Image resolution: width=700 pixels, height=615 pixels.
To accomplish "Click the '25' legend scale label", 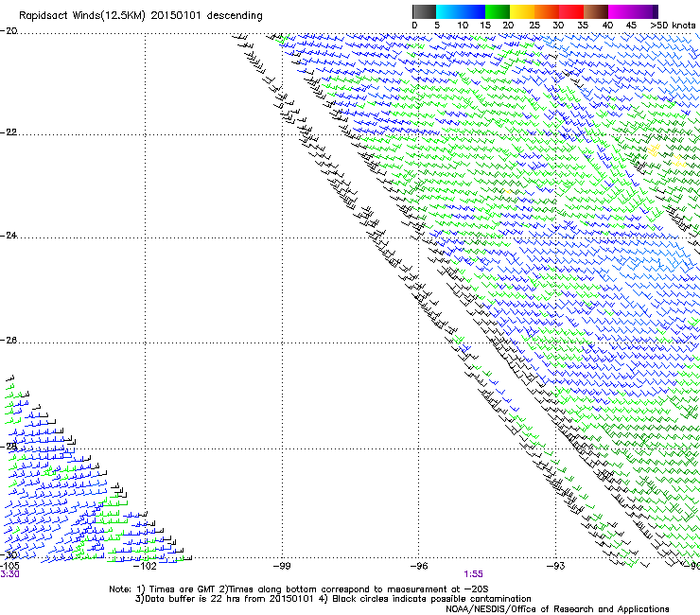I will pos(534,26).
